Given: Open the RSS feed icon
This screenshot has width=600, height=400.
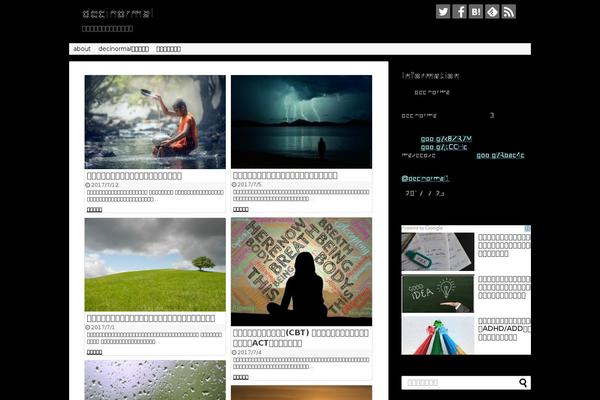Looking at the screenshot, I should (x=509, y=11).
